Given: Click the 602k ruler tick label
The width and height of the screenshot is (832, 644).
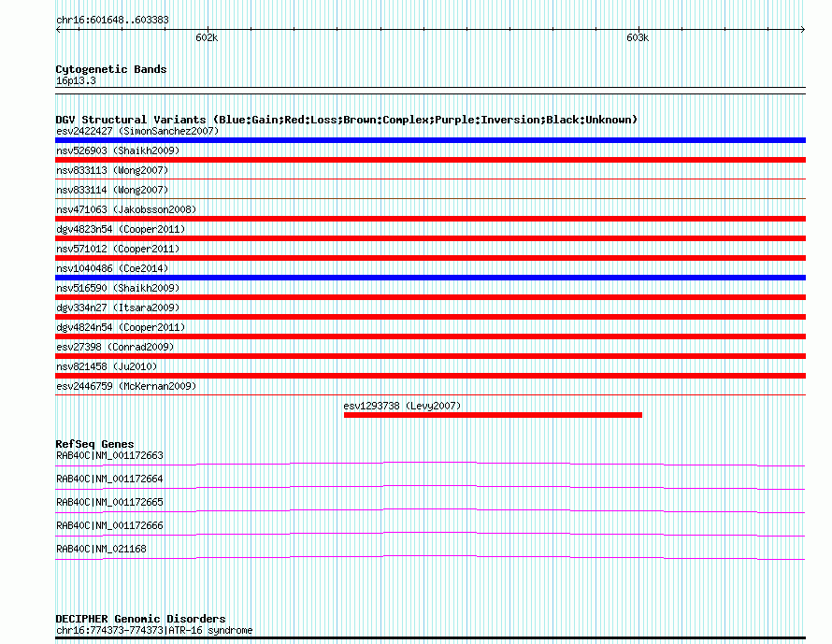Looking at the screenshot, I should pos(207,37).
